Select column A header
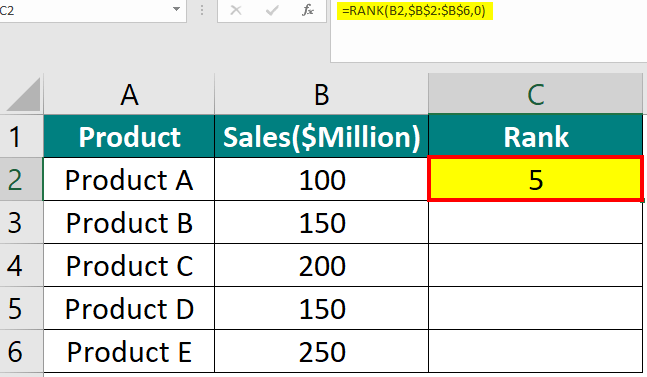The height and width of the screenshot is (377, 647). click(x=129, y=94)
